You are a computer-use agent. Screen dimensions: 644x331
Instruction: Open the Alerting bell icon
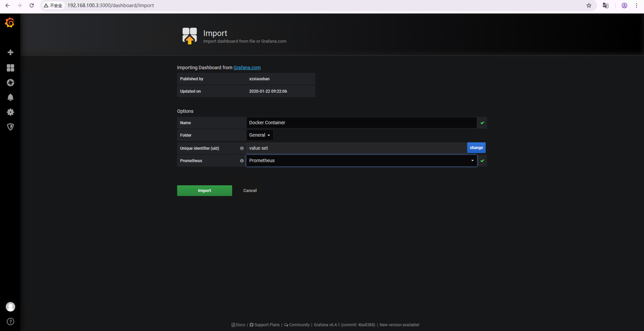point(10,97)
